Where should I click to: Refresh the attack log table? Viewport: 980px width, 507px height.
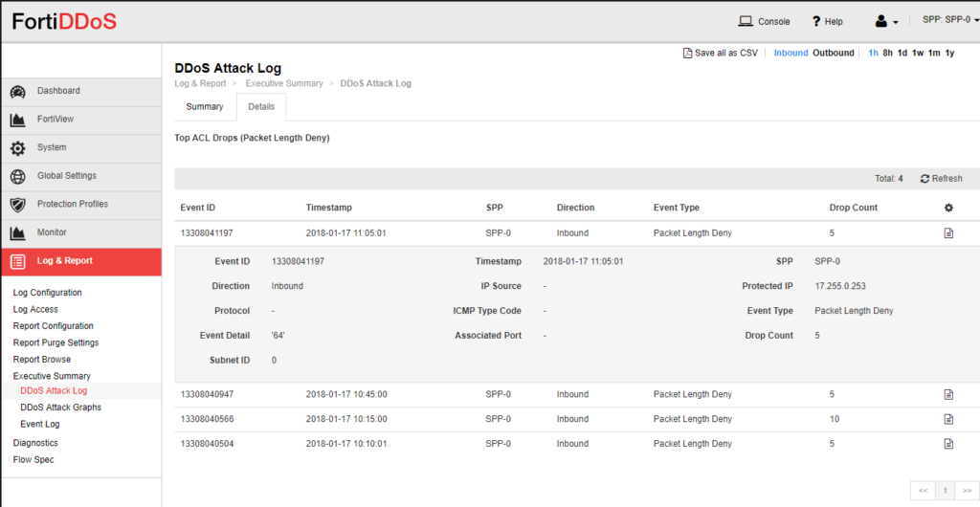point(941,179)
